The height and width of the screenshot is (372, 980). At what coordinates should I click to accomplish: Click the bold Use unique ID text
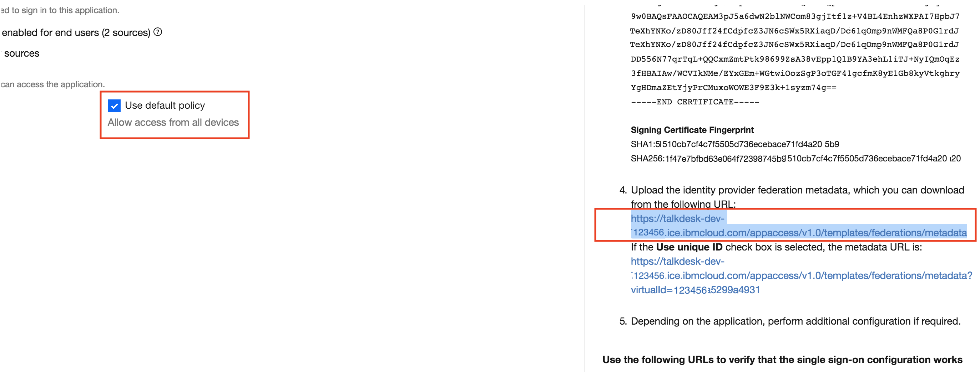coord(689,247)
